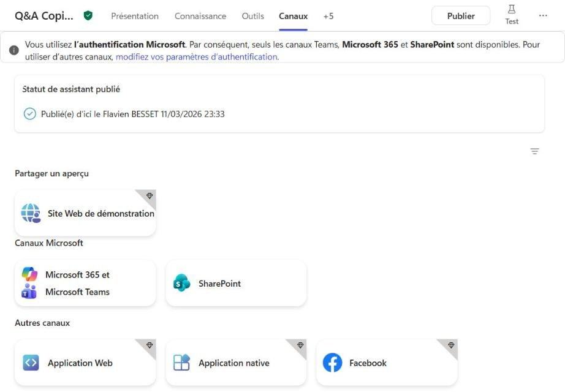Click the Q&A Copi... agent title

coord(44,16)
